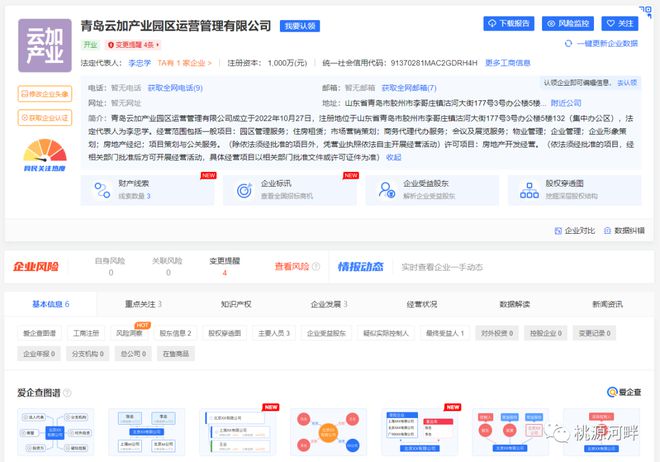Viewport: 660px width, 462px height.
Task: Open 风险监控 risk monitoring
Action: click(567, 24)
